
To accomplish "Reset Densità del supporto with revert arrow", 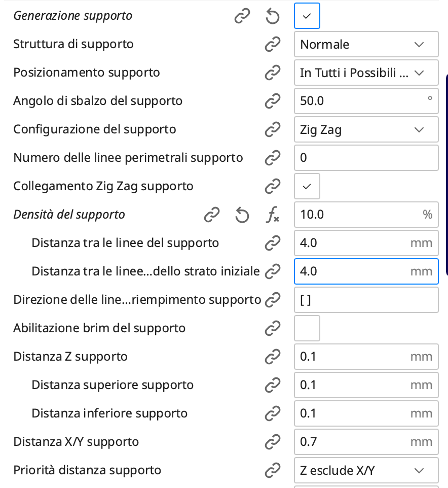I will pos(242,215).
